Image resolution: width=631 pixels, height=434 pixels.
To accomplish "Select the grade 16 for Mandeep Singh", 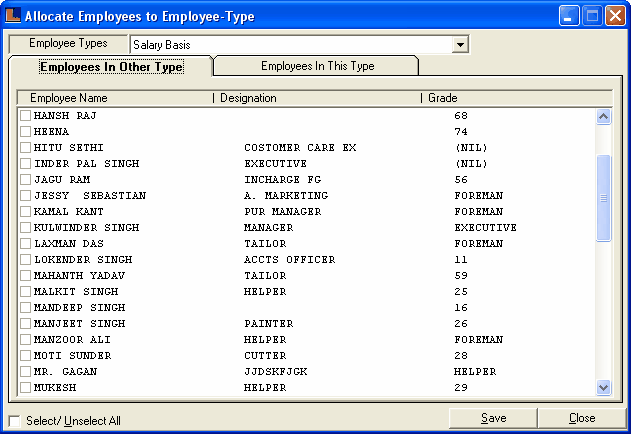I will pyautogui.click(x=461, y=308).
